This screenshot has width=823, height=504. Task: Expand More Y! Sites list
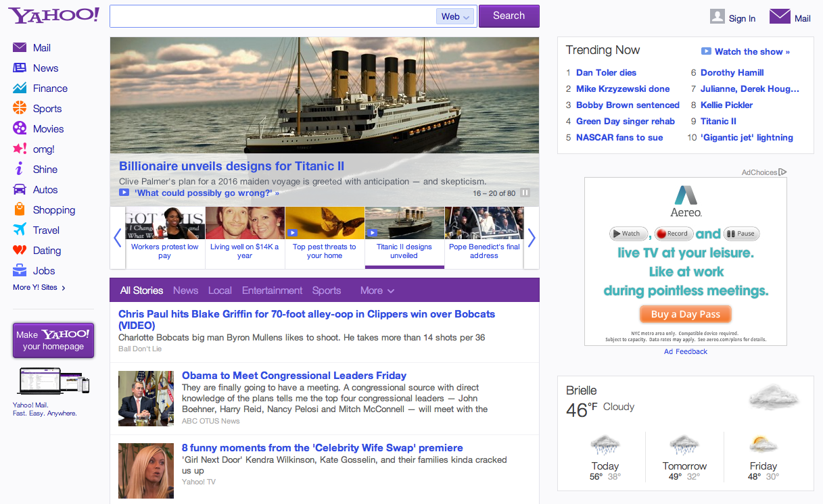39,288
